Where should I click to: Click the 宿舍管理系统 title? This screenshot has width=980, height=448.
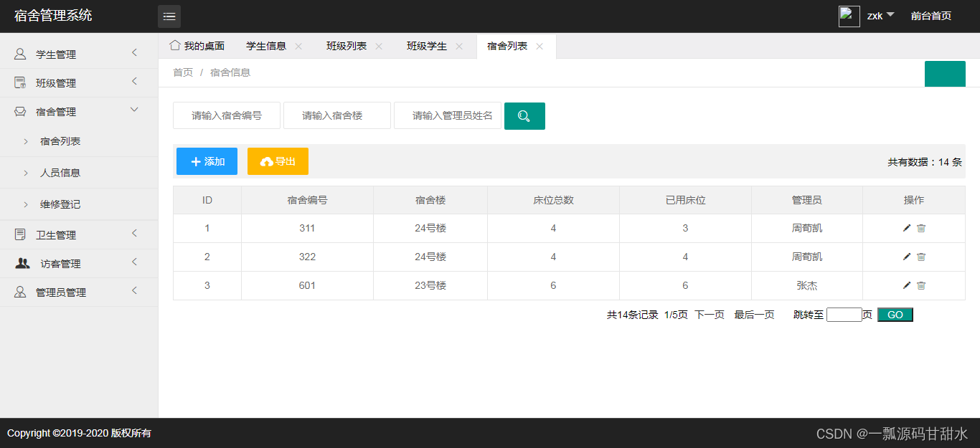pyautogui.click(x=53, y=16)
